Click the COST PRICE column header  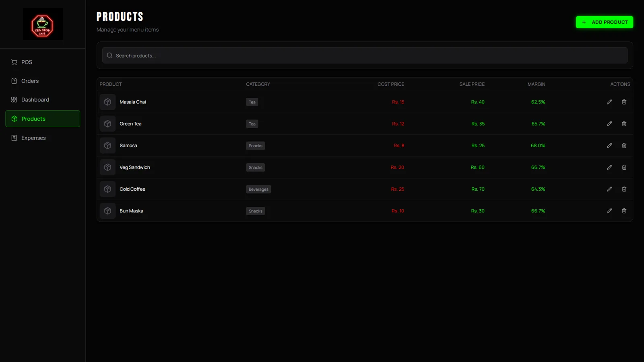391,84
